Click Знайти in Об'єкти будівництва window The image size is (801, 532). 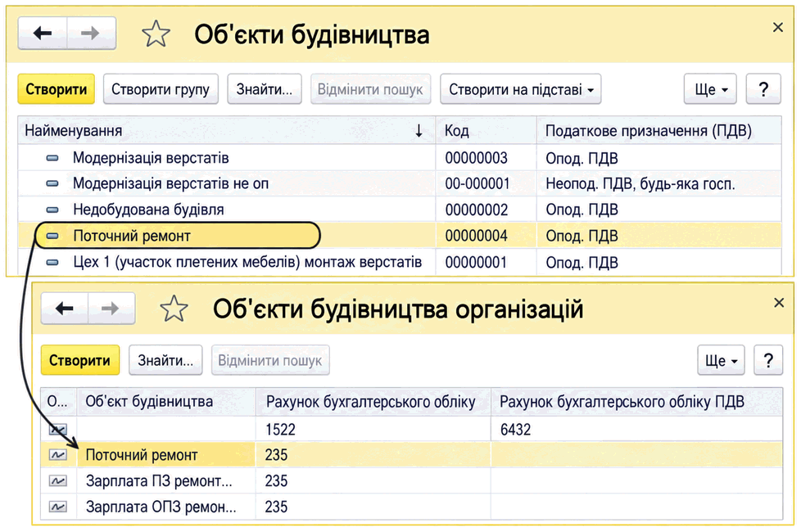tap(265, 89)
